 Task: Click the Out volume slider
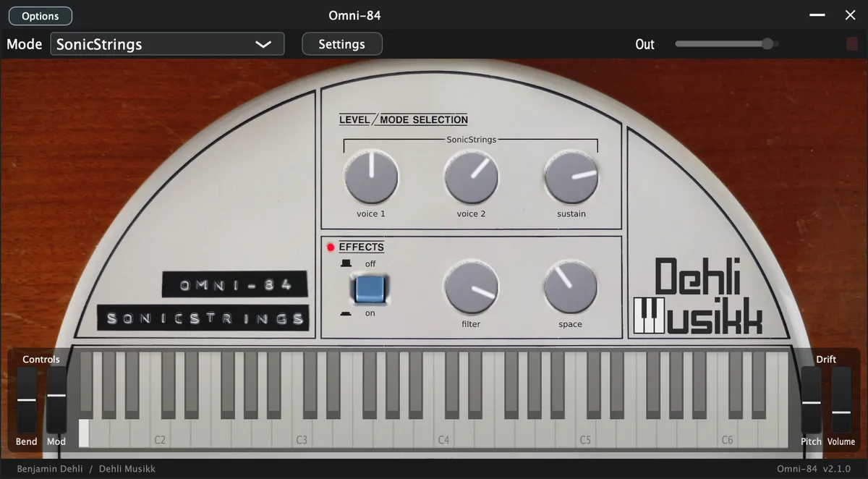[726, 44]
